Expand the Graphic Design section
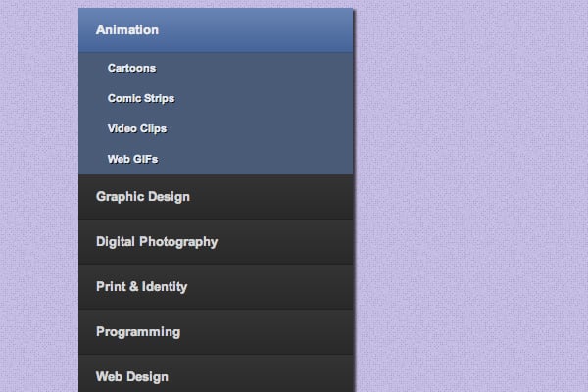588x392 pixels. [216, 197]
